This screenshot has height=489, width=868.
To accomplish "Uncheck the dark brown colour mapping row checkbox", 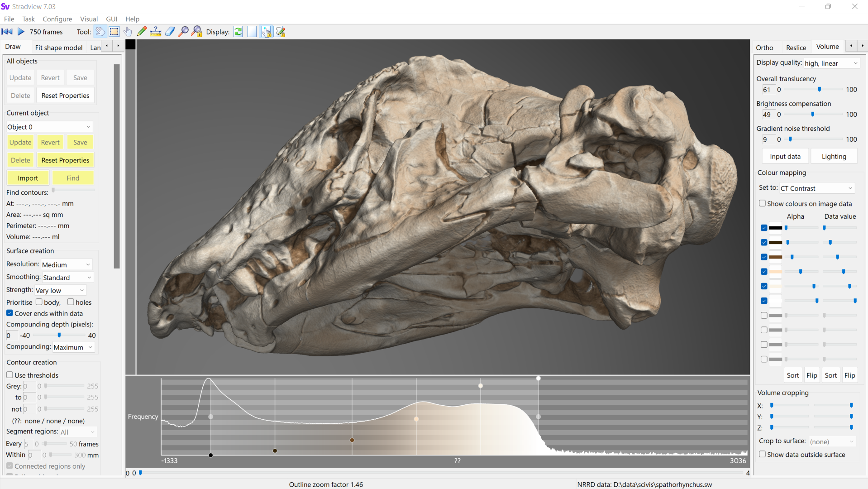I will [764, 242].
